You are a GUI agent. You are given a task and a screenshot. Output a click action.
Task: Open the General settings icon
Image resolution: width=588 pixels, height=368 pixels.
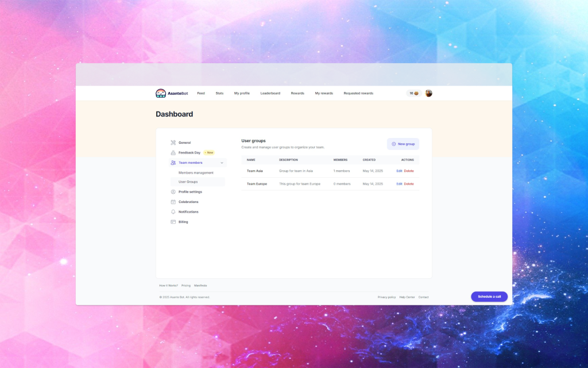(173, 143)
